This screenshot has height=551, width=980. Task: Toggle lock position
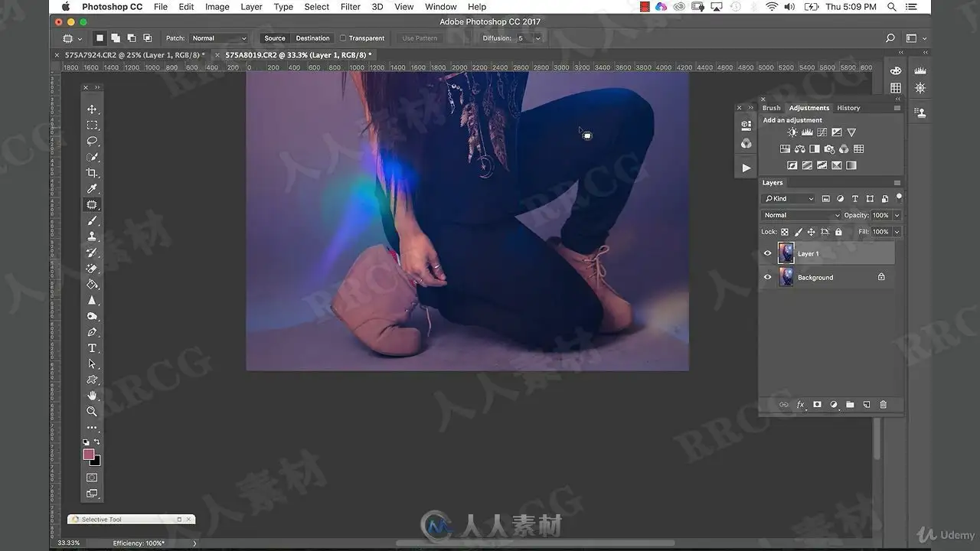(x=812, y=232)
